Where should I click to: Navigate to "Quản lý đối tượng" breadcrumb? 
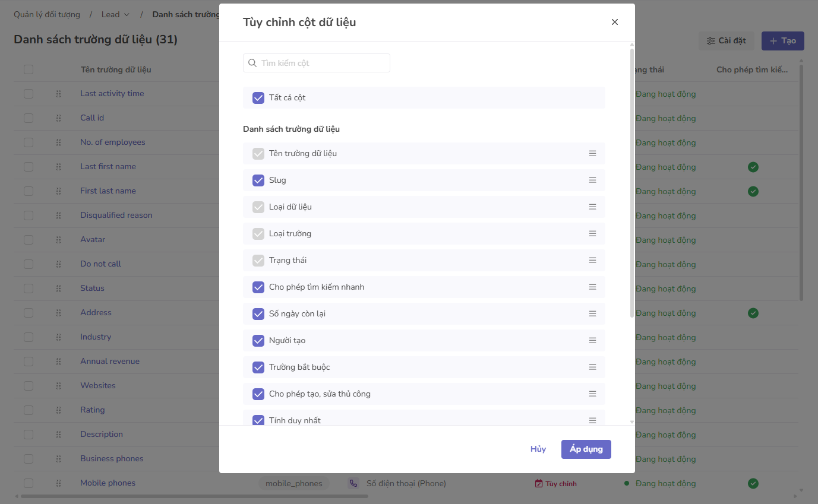coord(47,14)
